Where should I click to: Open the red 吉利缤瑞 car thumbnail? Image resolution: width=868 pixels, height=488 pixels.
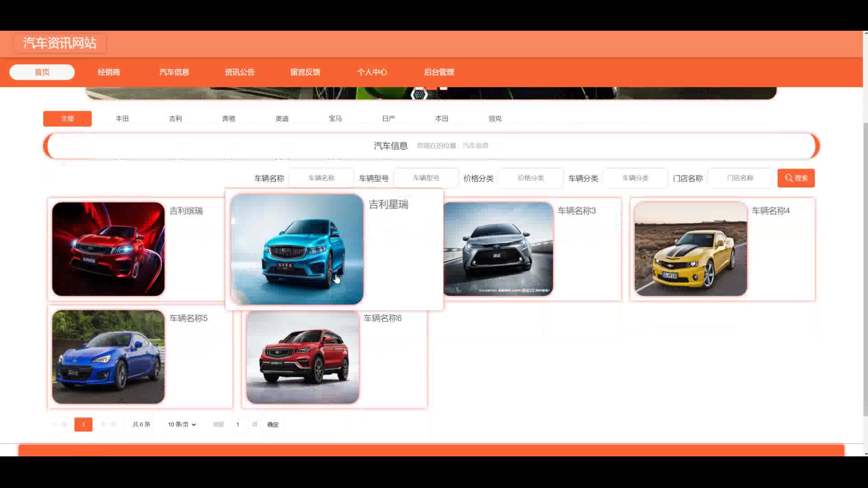(108, 249)
